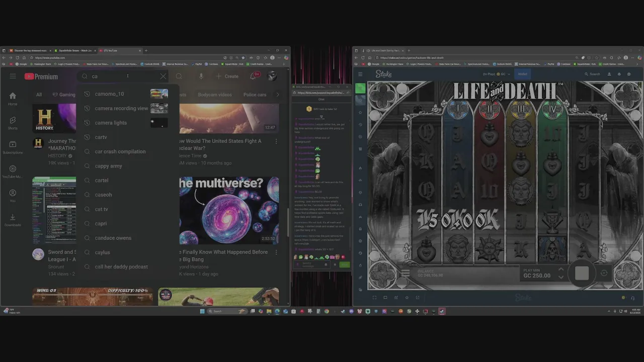Viewport: 644px width, 362px height.
Task: Switch to the EqualInfinite Stream browser tab
Action: pyautogui.click(x=75, y=50)
